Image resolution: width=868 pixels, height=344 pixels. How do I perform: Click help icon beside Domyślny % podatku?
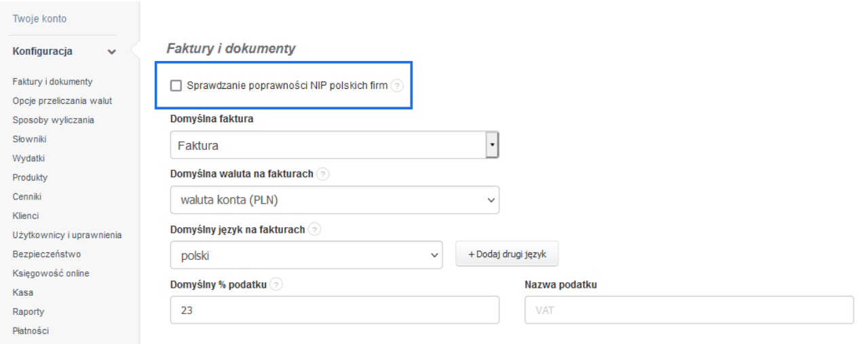[x=276, y=285]
